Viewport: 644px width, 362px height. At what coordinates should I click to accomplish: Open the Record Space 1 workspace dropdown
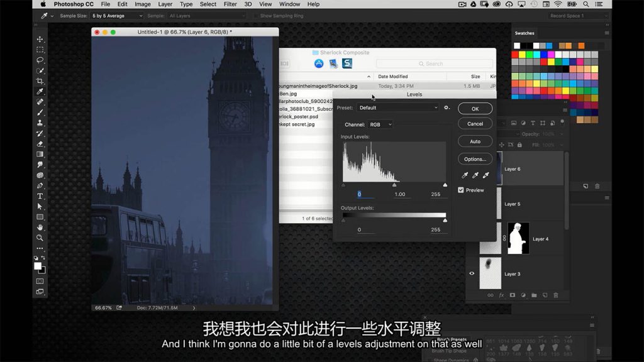(579, 16)
